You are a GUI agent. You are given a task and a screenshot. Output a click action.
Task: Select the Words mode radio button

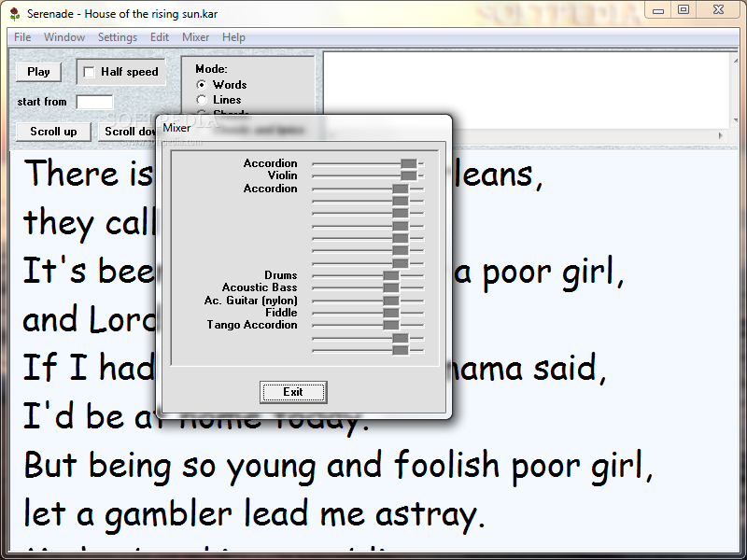click(202, 85)
